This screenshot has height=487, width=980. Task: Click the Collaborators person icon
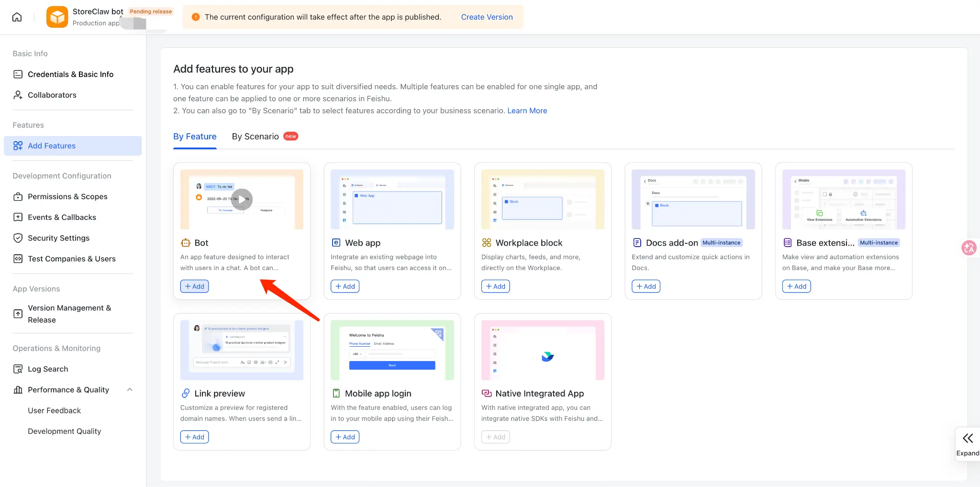(x=18, y=95)
